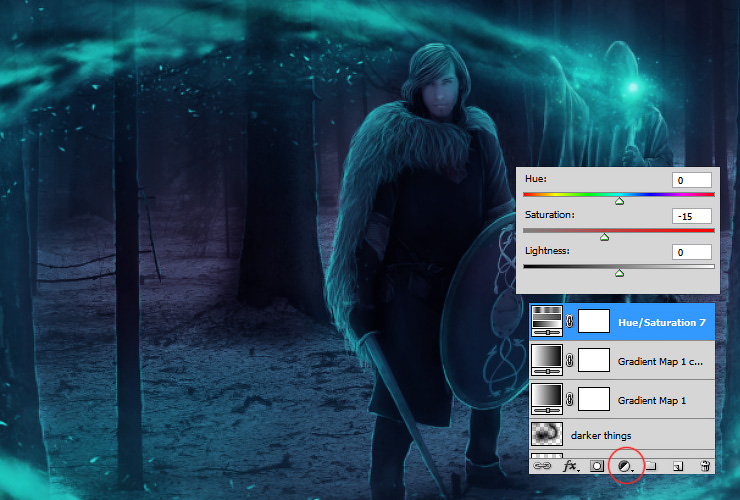This screenshot has height=500, width=740.
Task: Create a new layer
Action: tap(678, 466)
